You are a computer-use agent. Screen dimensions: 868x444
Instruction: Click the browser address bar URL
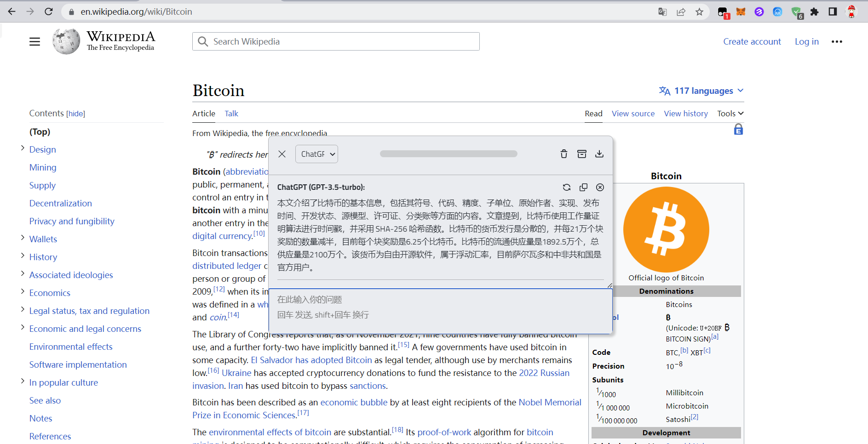[x=136, y=12]
